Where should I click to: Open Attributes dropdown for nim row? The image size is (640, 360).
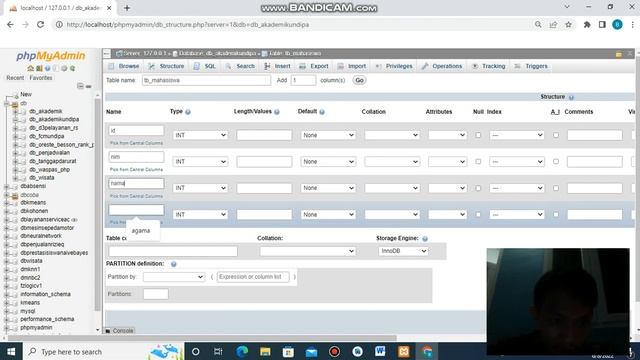tap(447, 162)
